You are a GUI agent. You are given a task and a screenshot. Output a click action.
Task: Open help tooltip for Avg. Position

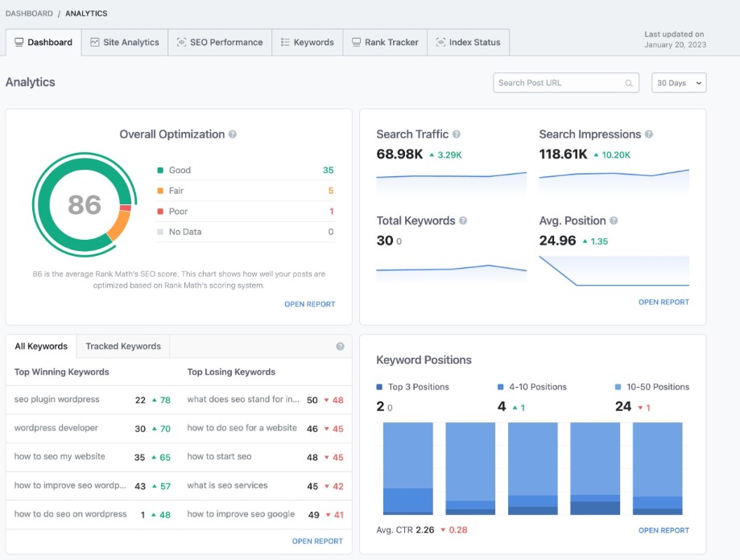click(614, 220)
